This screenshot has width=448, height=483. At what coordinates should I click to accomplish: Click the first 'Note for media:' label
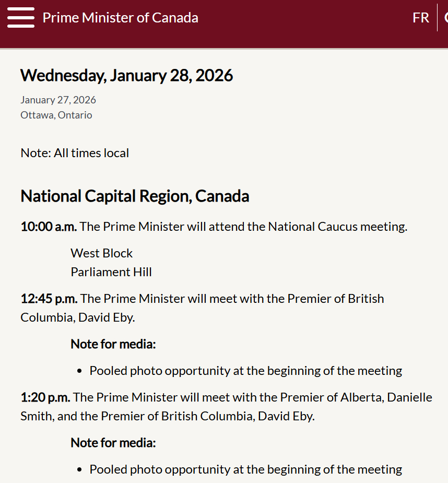(113, 344)
